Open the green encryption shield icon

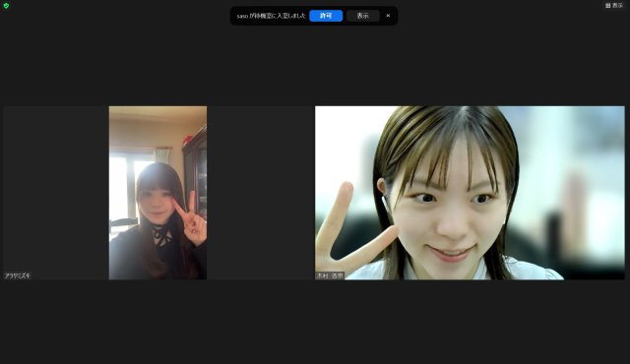6,6
